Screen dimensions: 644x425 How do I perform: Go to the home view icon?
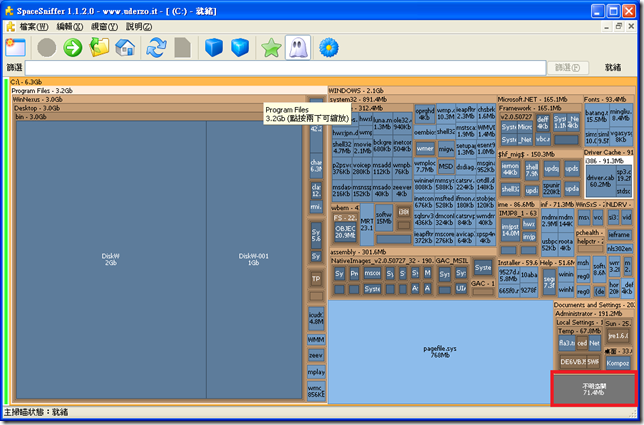coord(125,48)
